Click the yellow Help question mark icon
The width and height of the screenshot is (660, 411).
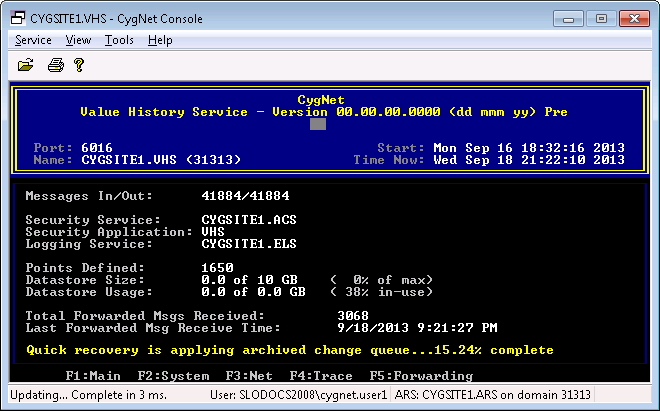click(x=79, y=65)
